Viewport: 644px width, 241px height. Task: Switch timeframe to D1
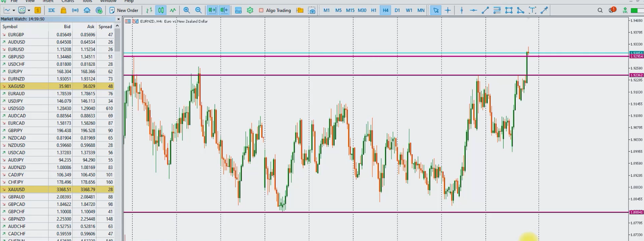click(397, 10)
